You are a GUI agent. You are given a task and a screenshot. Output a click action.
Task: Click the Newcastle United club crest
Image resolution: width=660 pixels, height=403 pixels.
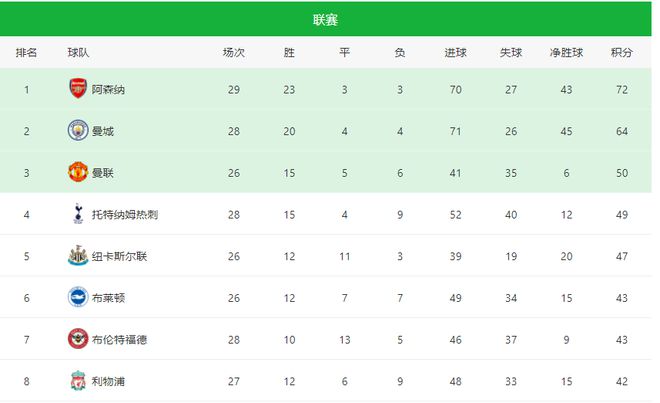coord(77,255)
